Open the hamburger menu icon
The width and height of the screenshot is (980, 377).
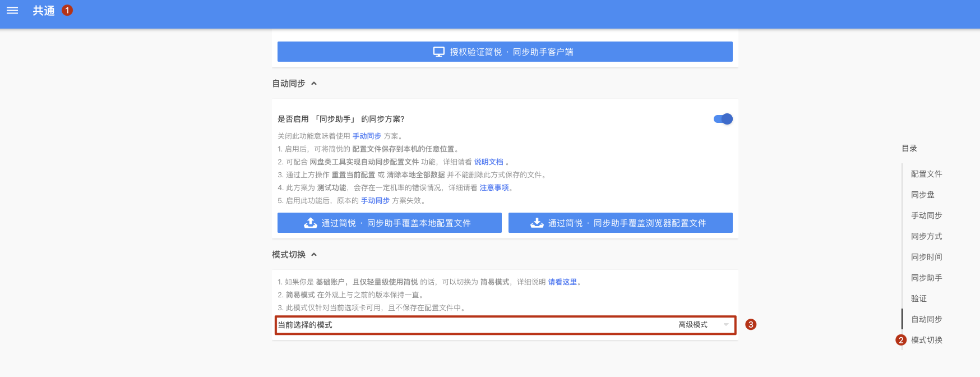pyautogui.click(x=12, y=11)
